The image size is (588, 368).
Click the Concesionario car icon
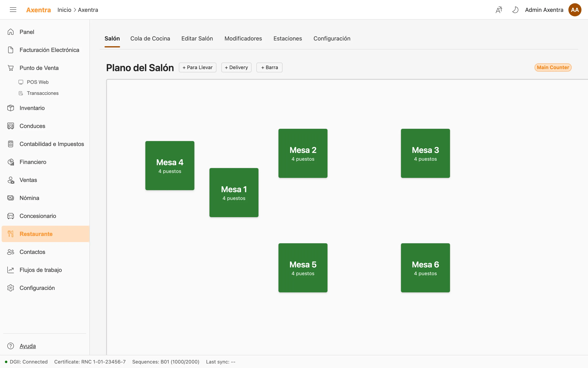(10, 216)
